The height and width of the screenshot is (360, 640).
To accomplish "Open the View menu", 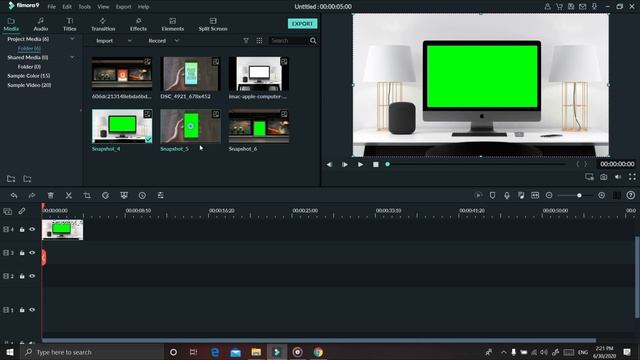I will [103, 7].
